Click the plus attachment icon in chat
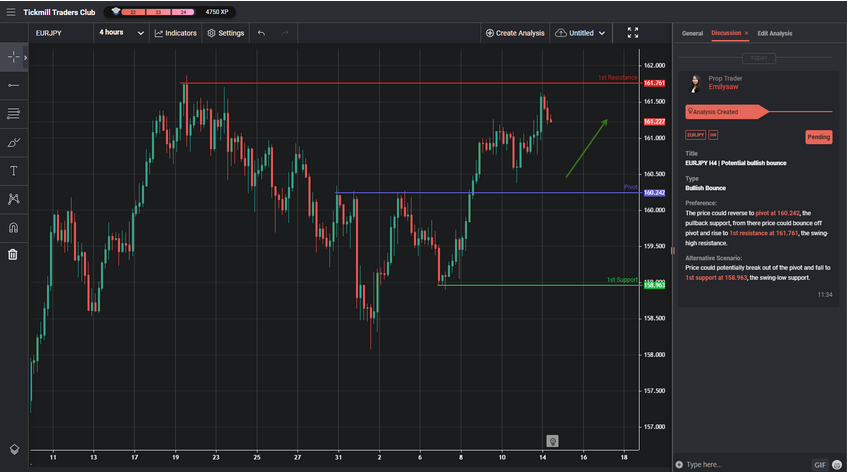Viewport: 847px width, 472px height. point(679,464)
